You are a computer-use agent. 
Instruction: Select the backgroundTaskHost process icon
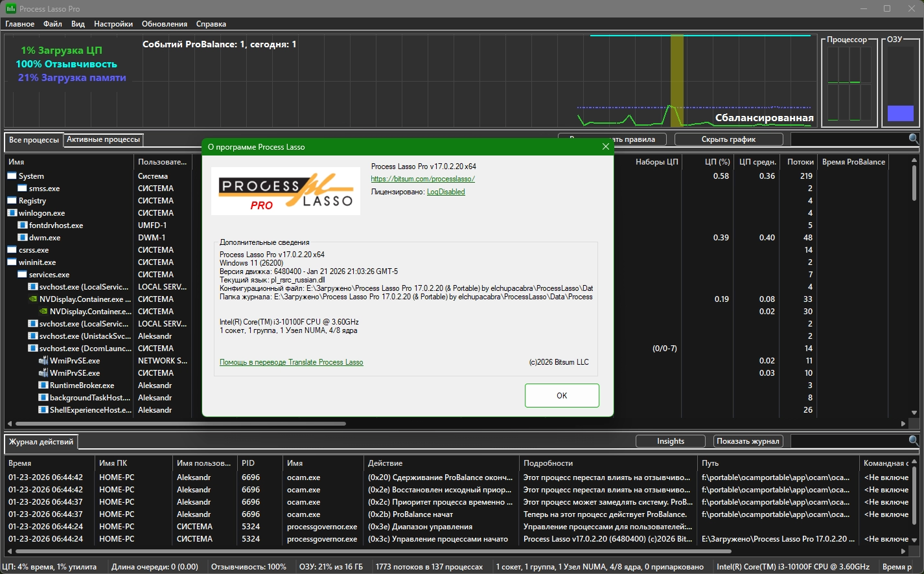click(43, 397)
